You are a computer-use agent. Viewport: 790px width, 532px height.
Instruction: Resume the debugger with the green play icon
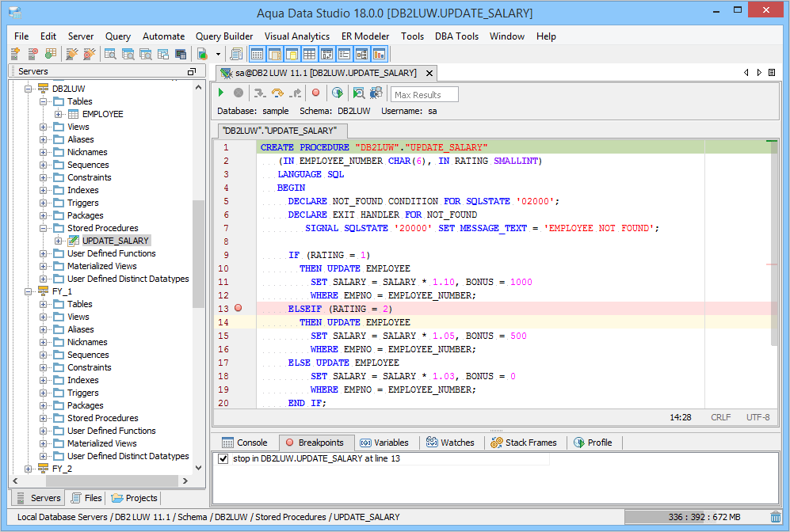[x=221, y=93]
